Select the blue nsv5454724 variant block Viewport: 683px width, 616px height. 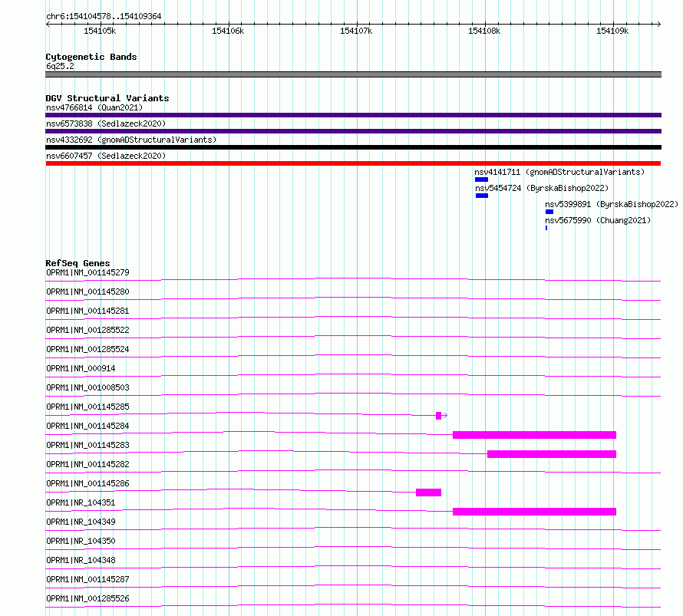(x=482, y=196)
